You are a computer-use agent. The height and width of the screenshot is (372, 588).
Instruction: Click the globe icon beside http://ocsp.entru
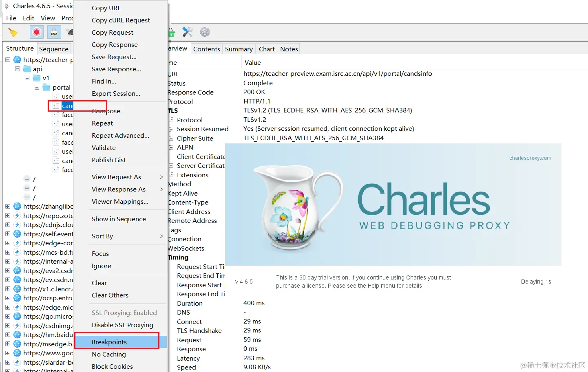(17, 298)
